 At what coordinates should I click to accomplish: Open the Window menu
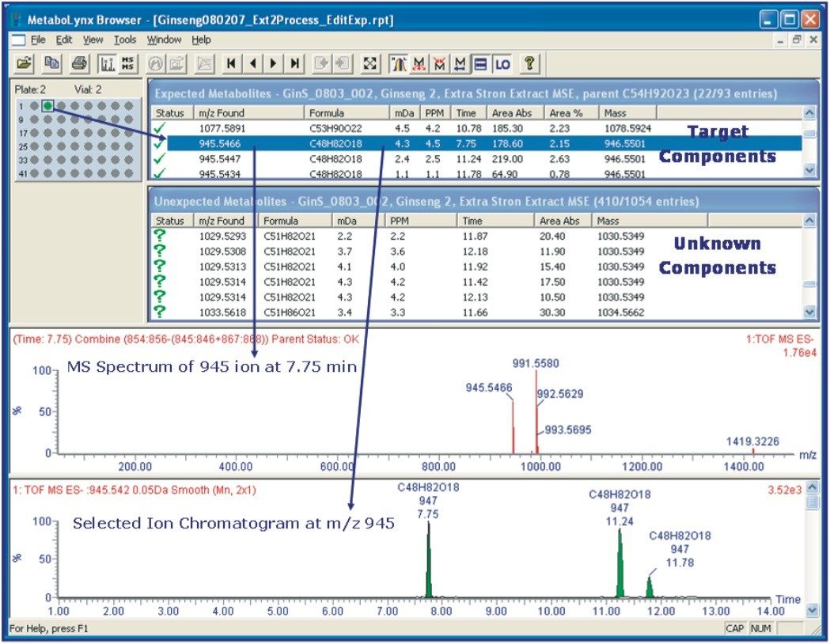164,39
